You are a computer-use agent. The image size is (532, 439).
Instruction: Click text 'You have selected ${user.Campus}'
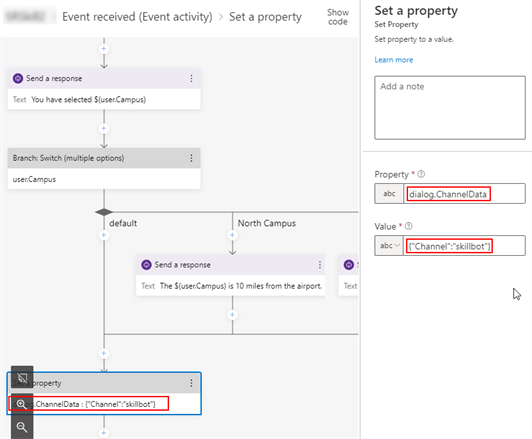tap(89, 99)
